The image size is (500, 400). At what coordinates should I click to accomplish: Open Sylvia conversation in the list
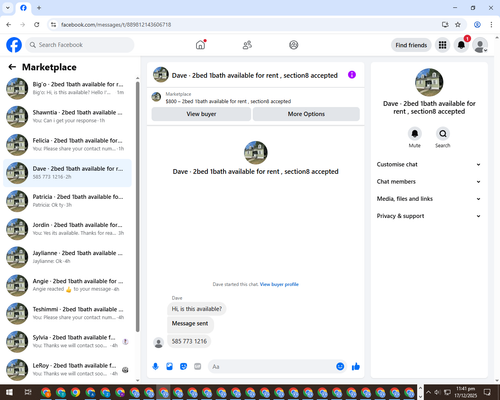click(x=67, y=342)
